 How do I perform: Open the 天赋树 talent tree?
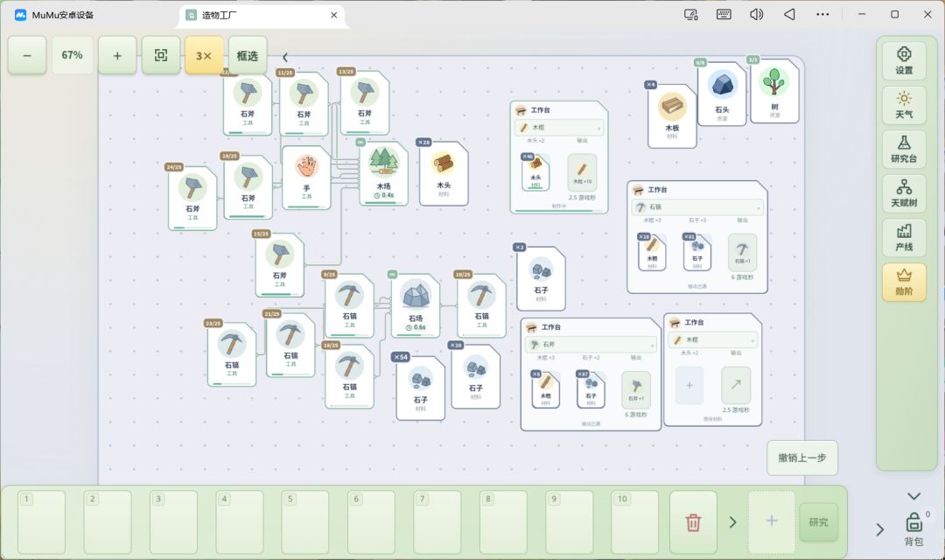tap(903, 192)
